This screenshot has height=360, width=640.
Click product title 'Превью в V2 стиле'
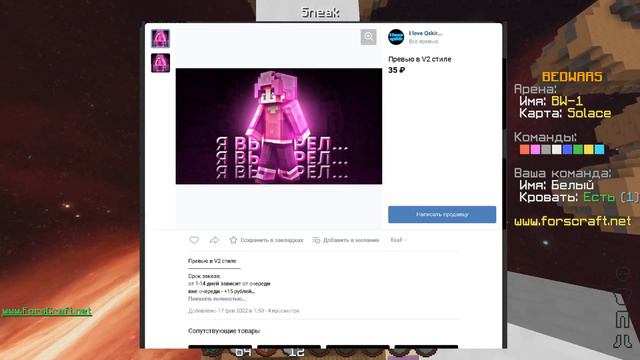point(420,59)
